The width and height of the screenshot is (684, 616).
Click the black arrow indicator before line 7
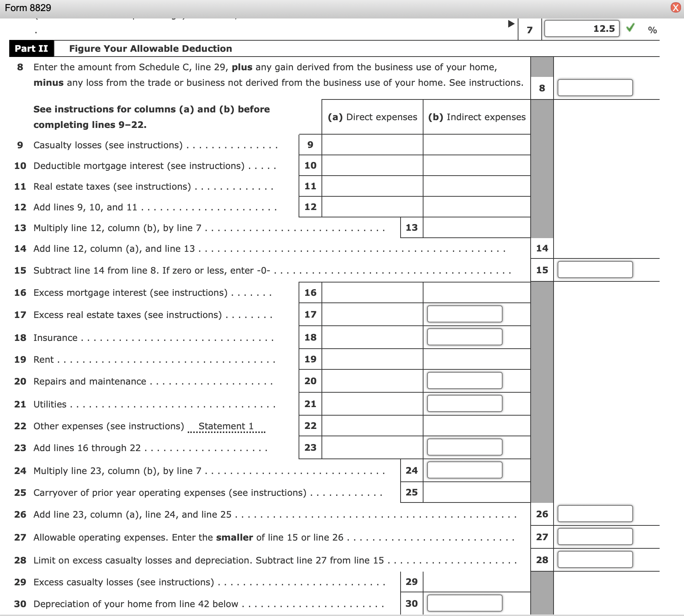click(x=512, y=23)
